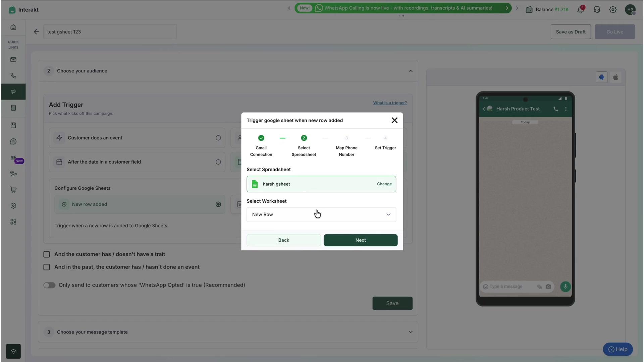Open the grid apps sidebar icon
Image resolution: width=644 pixels, height=362 pixels.
click(x=13, y=222)
